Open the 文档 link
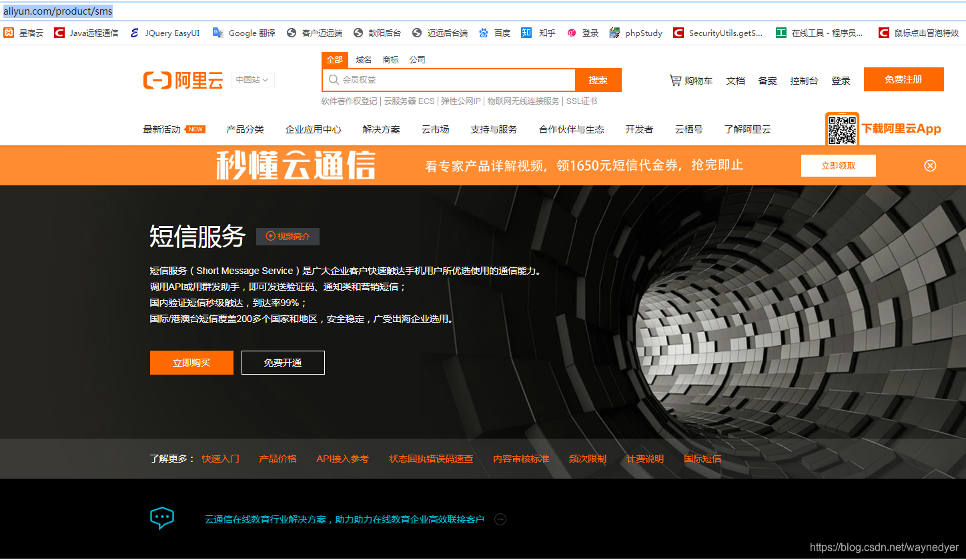Viewport: 966px width, 560px height. [735, 81]
